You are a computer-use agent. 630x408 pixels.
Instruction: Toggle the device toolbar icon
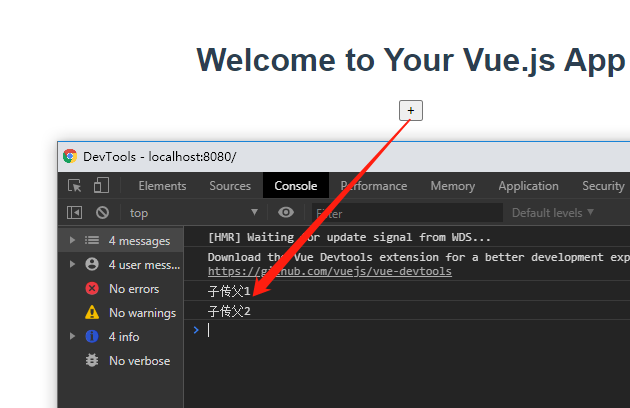pos(101,186)
